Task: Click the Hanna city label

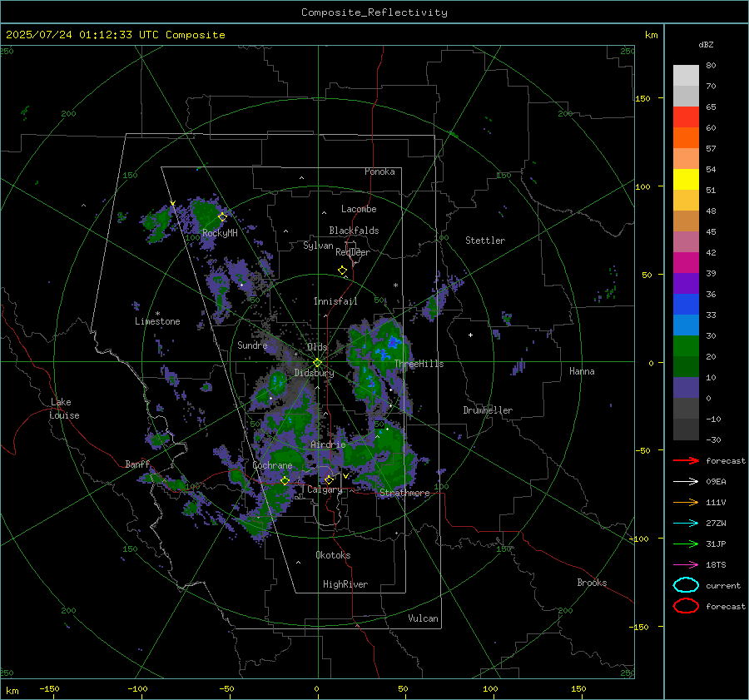Action: pyautogui.click(x=582, y=371)
